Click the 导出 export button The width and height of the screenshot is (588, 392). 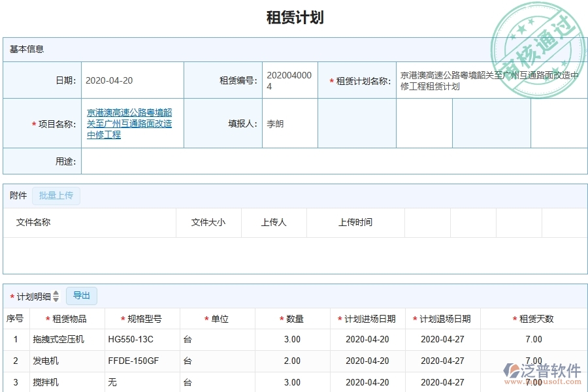coord(82,295)
